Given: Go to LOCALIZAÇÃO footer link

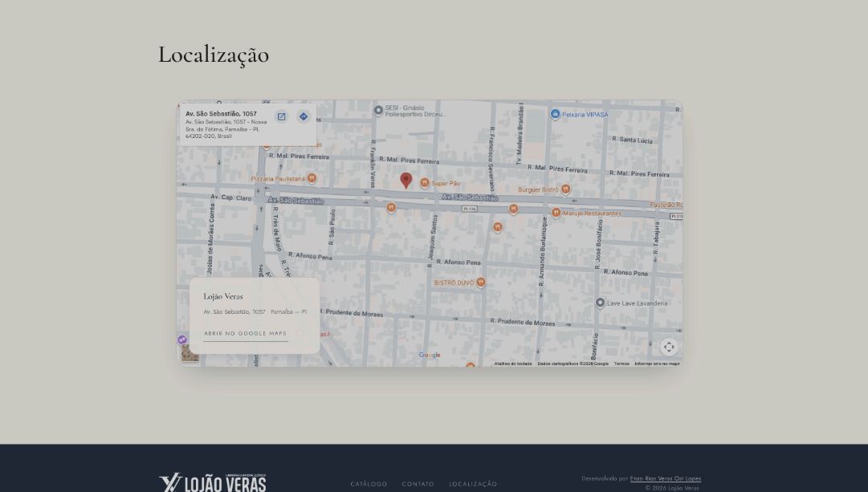Looking at the screenshot, I should pyautogui.click(x=473, y=484).
